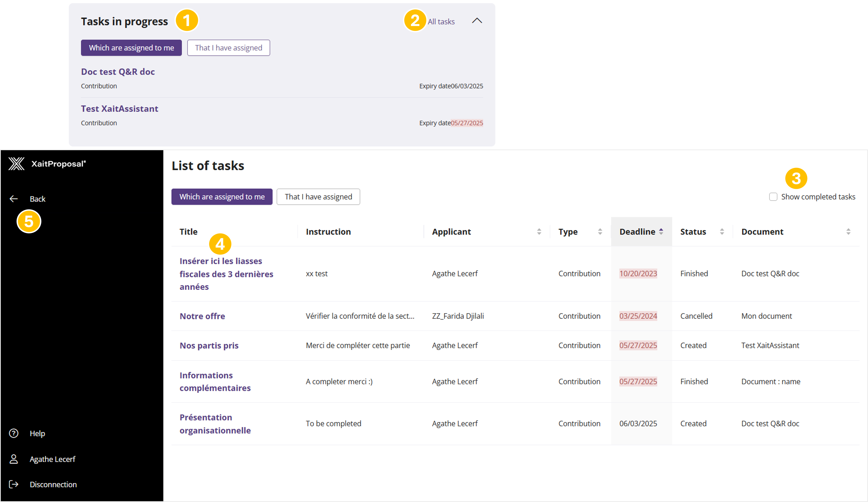The width and height of the screenshot is (868, 502).
Task: Click the Back arrow icon
Action: pyautogui.click(x=14, y=199)
